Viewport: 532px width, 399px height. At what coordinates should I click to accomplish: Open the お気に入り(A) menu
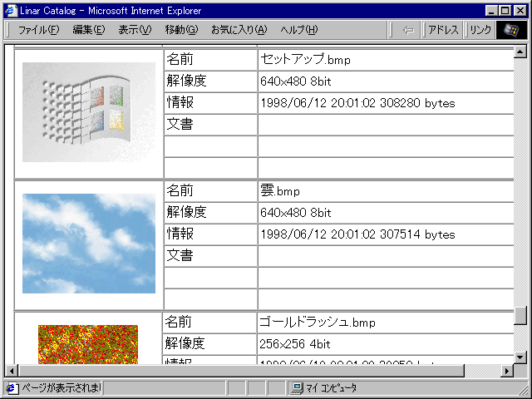[239, 30]
